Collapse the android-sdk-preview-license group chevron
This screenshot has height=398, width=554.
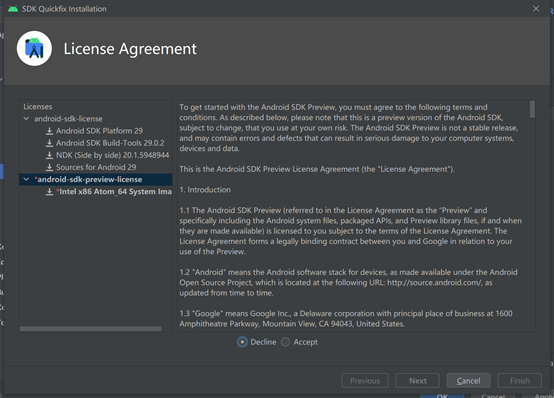point(26,179)
